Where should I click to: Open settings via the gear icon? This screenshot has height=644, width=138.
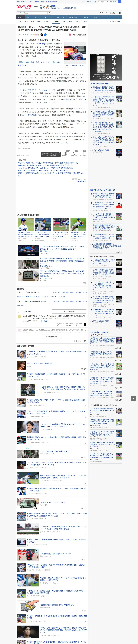click(120, 13)
